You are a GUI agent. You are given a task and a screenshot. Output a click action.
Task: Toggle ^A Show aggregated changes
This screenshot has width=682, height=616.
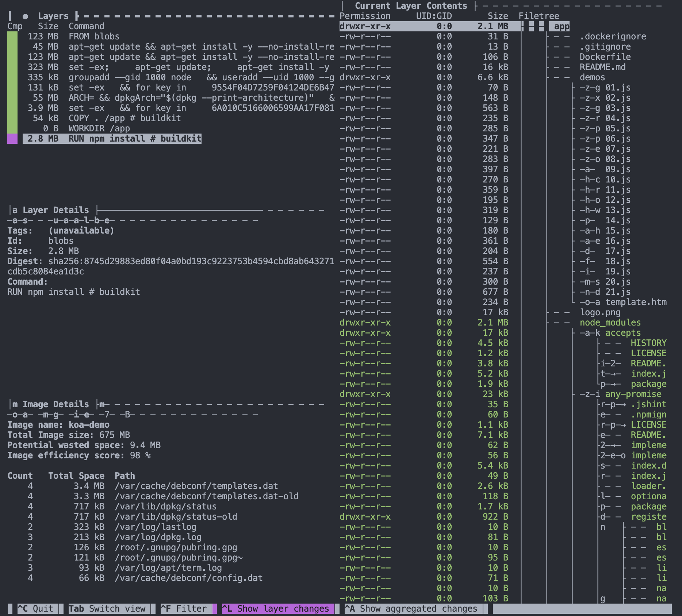tap(413, 609)
